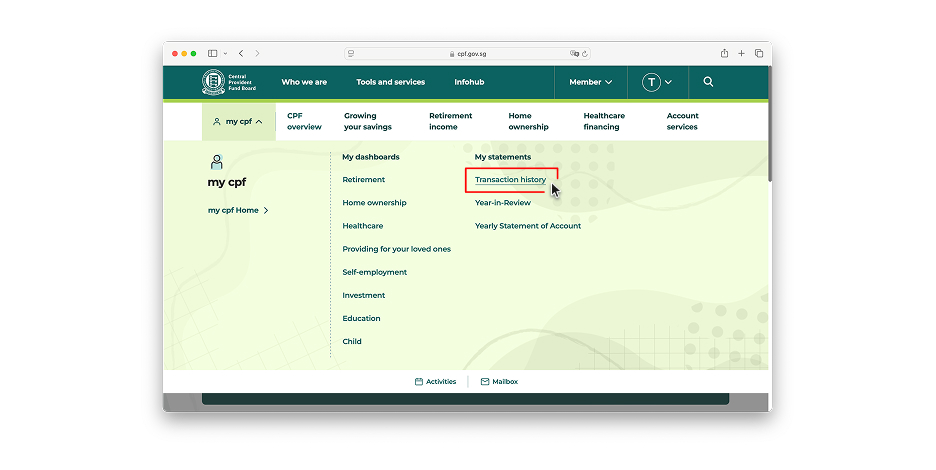The image size is (936, 470).
Task: Select the Retirement income tab
Action: [450, 121]
